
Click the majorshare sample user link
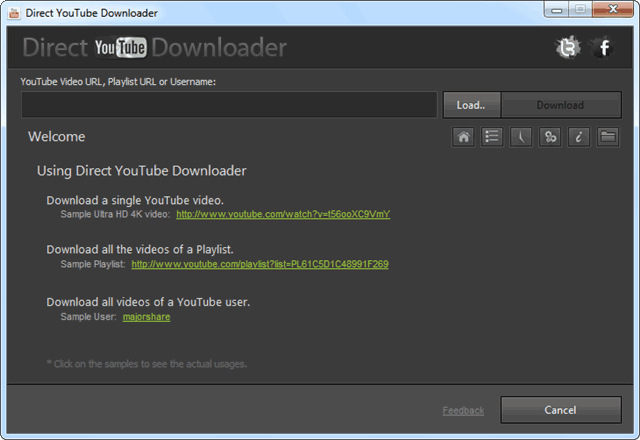coord(147,317)
